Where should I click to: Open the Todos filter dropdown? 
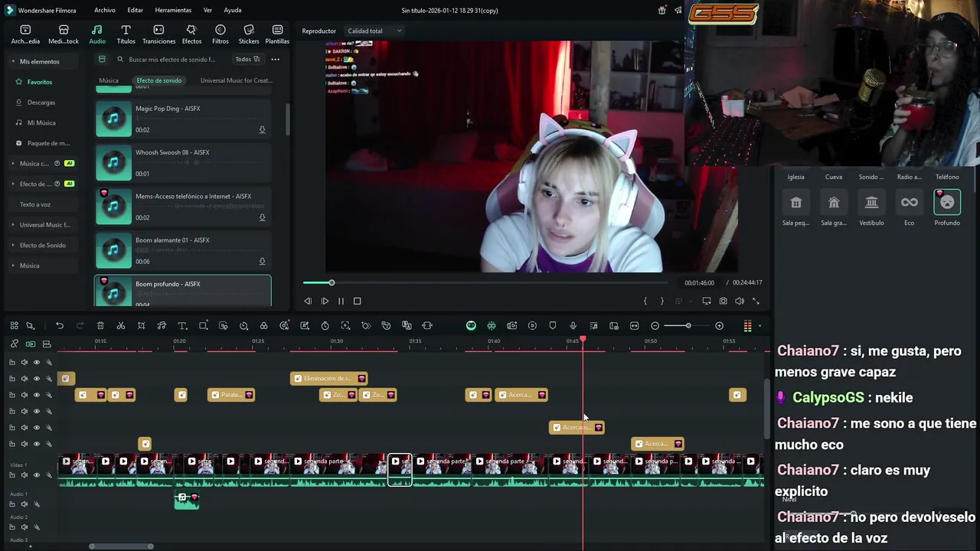point(247,59)
